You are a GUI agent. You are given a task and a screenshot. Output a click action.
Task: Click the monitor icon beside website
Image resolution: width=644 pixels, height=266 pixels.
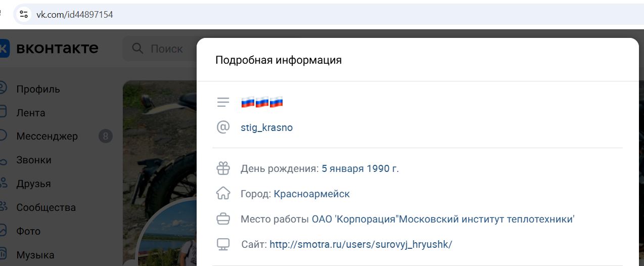pos(223,245)
